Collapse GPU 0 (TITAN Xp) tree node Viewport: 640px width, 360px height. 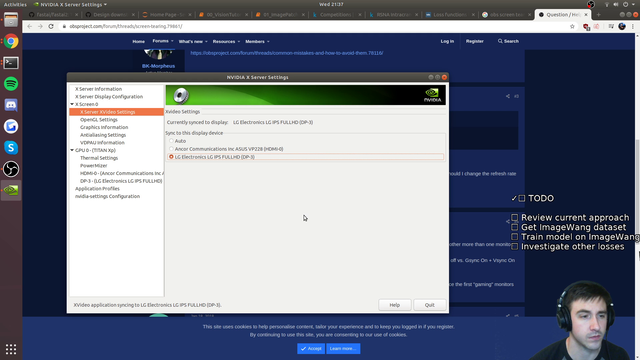coord(72,150)
